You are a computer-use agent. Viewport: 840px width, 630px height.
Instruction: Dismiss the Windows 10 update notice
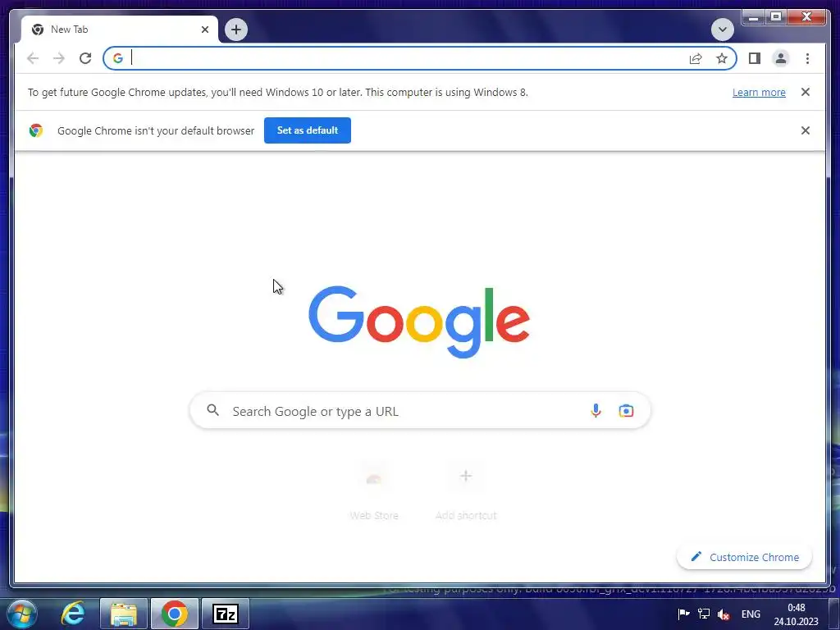pyautogui.click(x=805, y=92)
